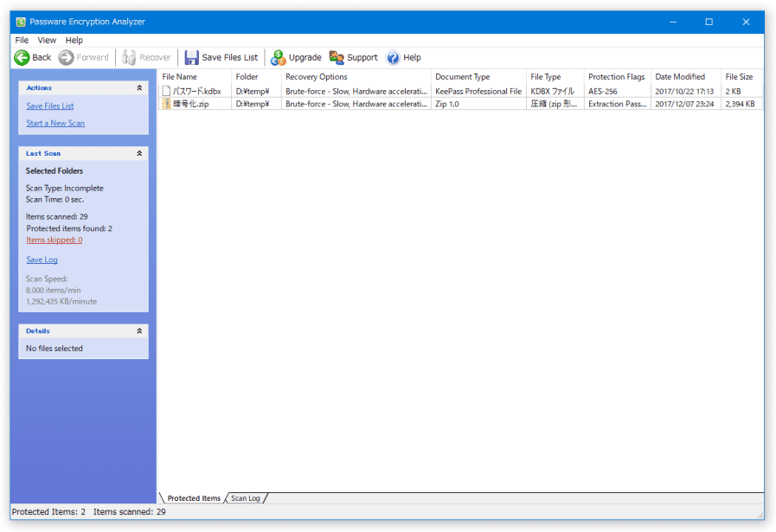Click the Save Files List floppy icon

pyautogui.click(x=191, y=57)
